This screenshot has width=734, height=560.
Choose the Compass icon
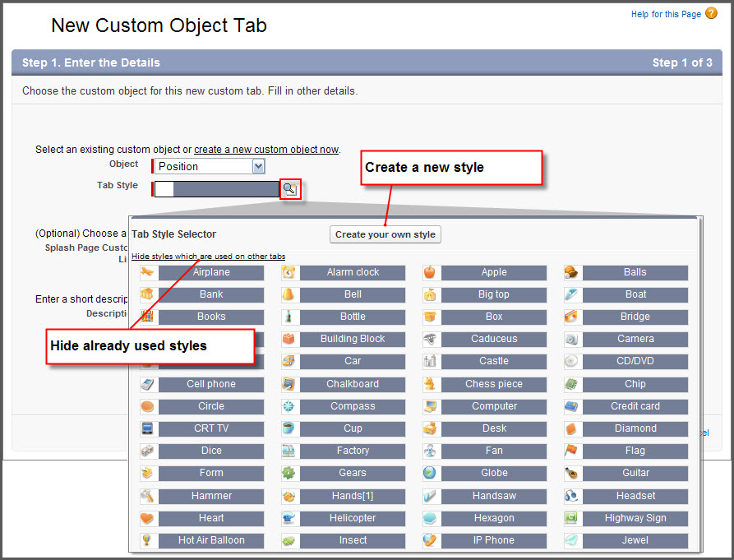pyautogui.click(x=289, y=406)
